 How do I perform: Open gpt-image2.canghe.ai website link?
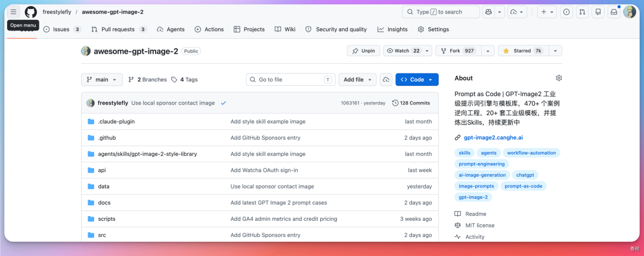pyautogui.click(x=493, y=138)
